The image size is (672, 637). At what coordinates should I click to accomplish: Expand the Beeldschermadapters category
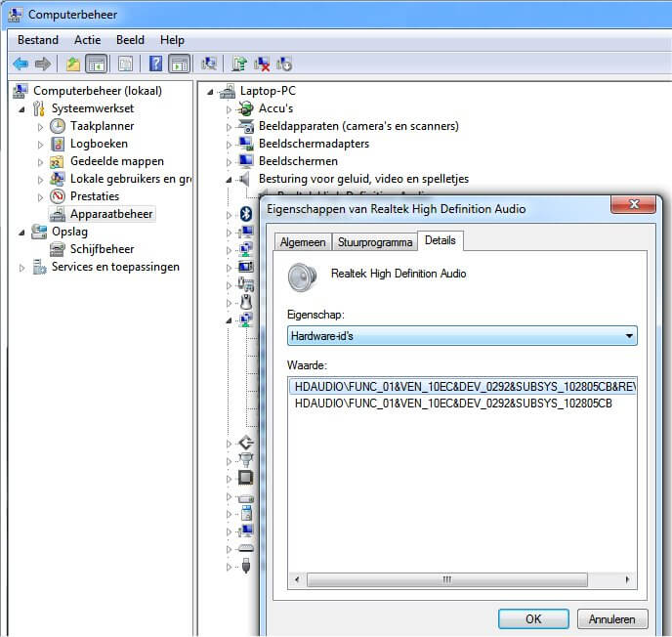[230, 144]
